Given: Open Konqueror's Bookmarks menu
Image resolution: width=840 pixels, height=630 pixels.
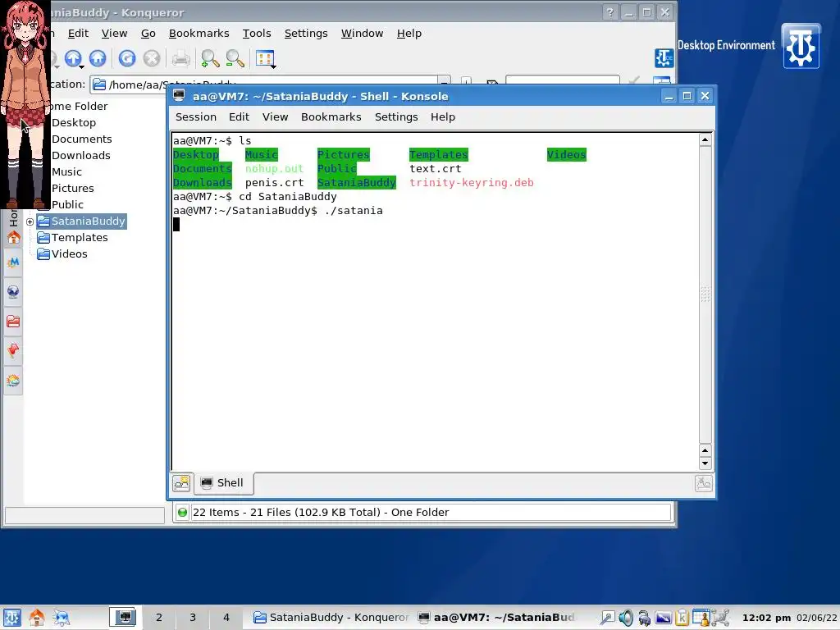Looking at the screenshot, I should [199, 33].
